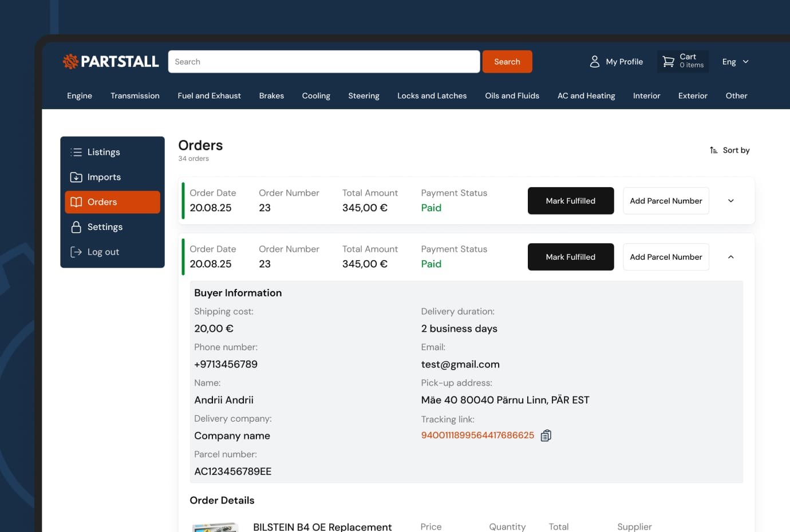
Task: Open the Fuel and Exhaust category
Action: [210, 96]
